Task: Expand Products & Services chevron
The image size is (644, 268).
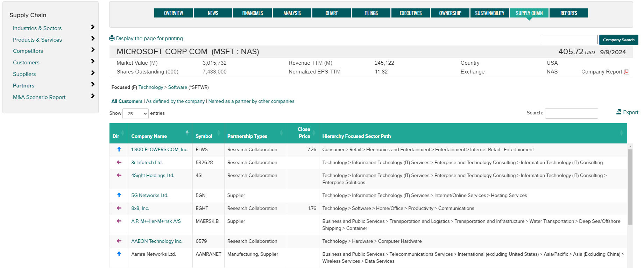Action: (x=93, y=38)
